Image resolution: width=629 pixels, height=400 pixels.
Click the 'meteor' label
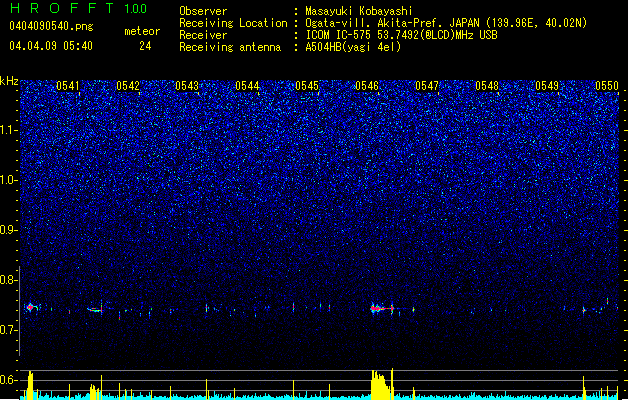point(142,31)
